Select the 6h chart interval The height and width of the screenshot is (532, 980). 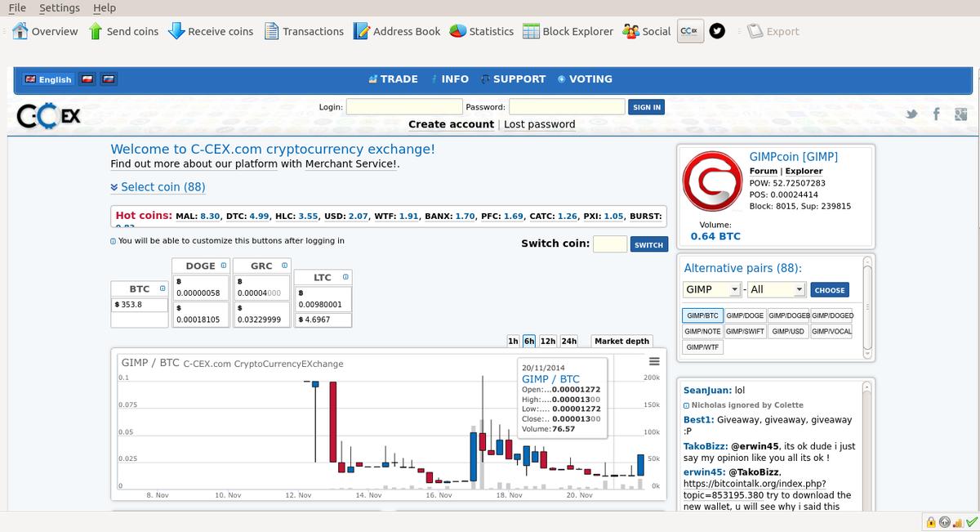pos(529,341)
